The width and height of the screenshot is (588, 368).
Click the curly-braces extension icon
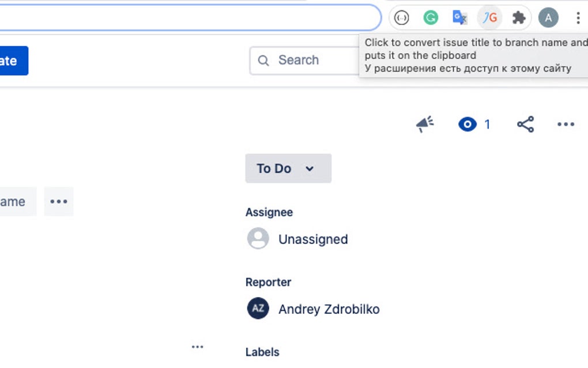point(402,17)
